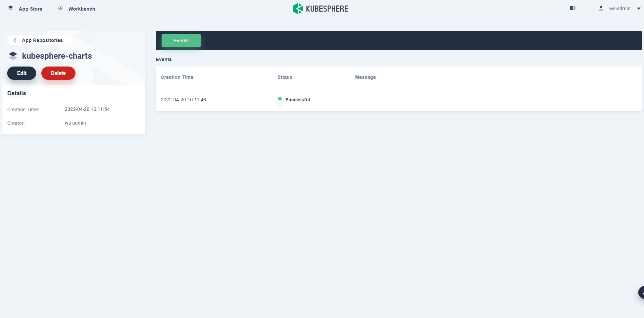The image size is (644, 318).
Task: Click the Status column header
Action: (x=285, y=77)
